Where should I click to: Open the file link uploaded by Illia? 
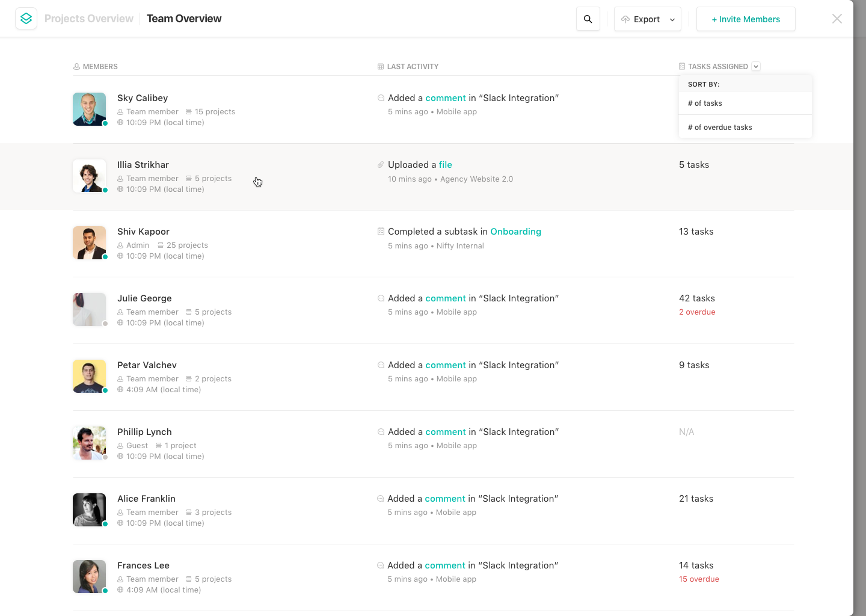click(x=446, y=165)
